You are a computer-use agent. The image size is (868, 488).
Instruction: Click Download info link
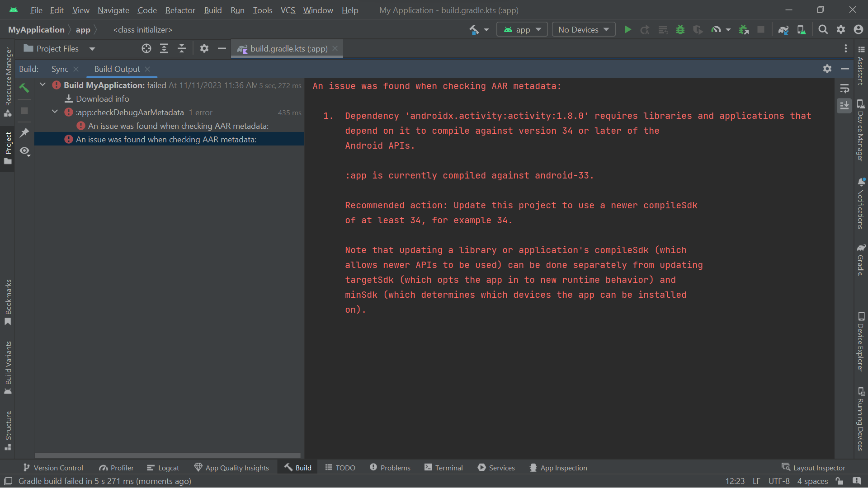[x=102, y=99]
